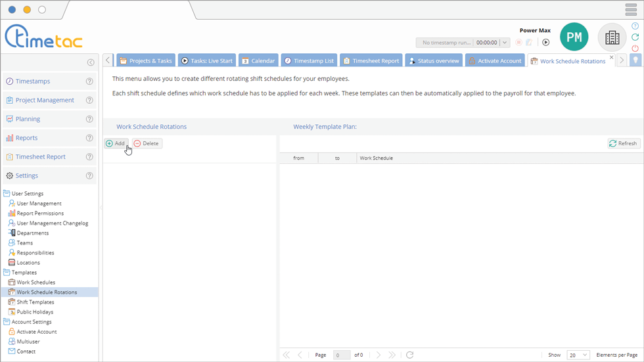Open help for Timesheet Report section

coord(89,157)
